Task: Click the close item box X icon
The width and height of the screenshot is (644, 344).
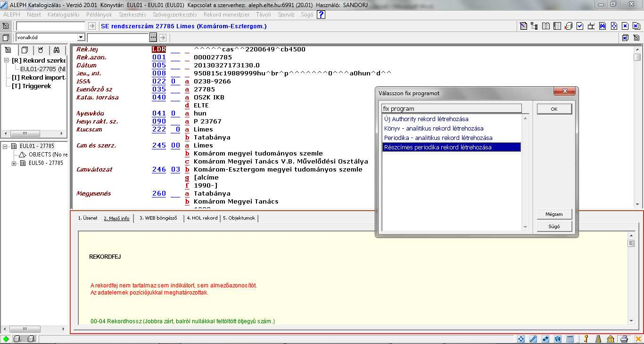Action: [x=625, y=38]
